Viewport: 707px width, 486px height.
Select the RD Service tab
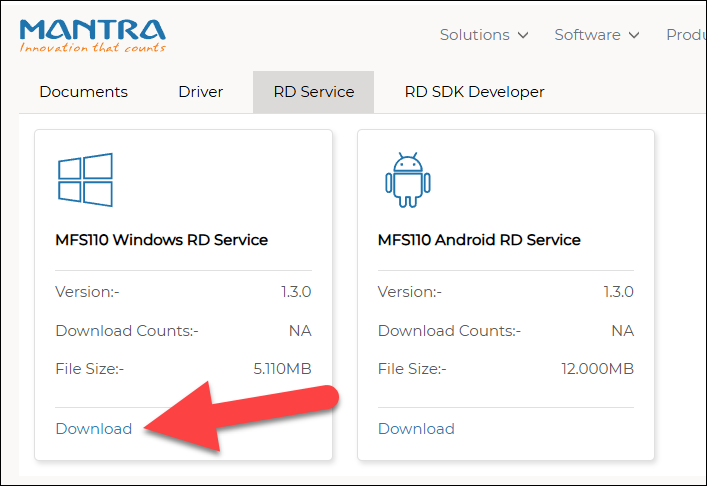tap(313, 92)
